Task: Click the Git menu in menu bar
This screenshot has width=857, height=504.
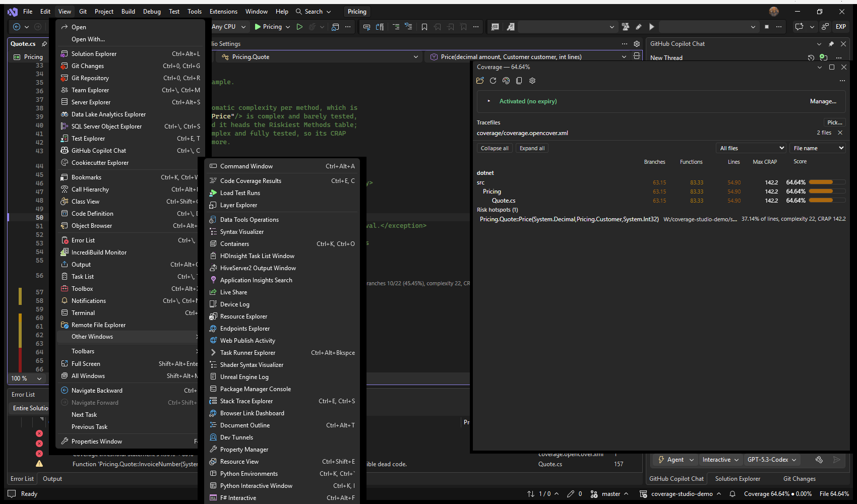Action: click(x=83, y=12)
